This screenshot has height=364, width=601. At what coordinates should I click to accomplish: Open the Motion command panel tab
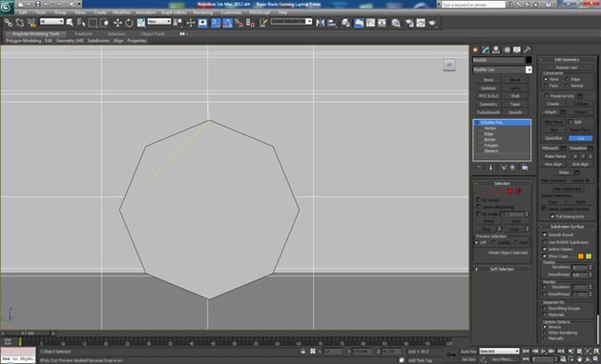click(507, 50)
